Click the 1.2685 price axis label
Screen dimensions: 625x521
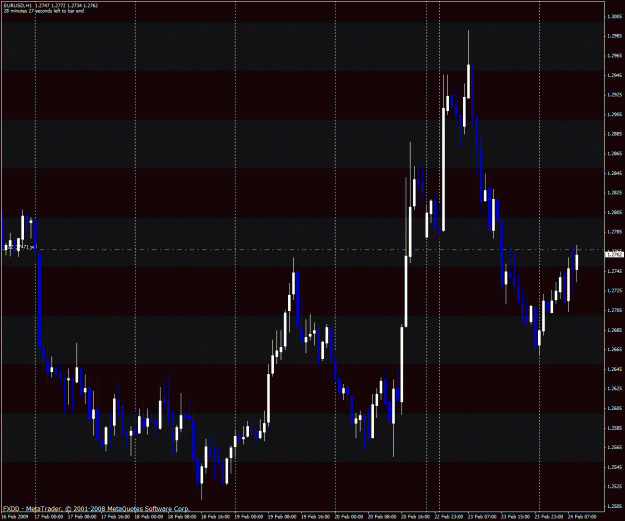tap(614, 330)
